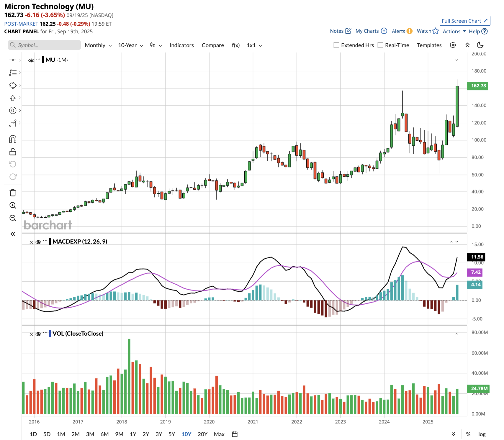Open MU series more options dots
The height and width of the screenshot is (440, 504).
(x=38, y=59)
